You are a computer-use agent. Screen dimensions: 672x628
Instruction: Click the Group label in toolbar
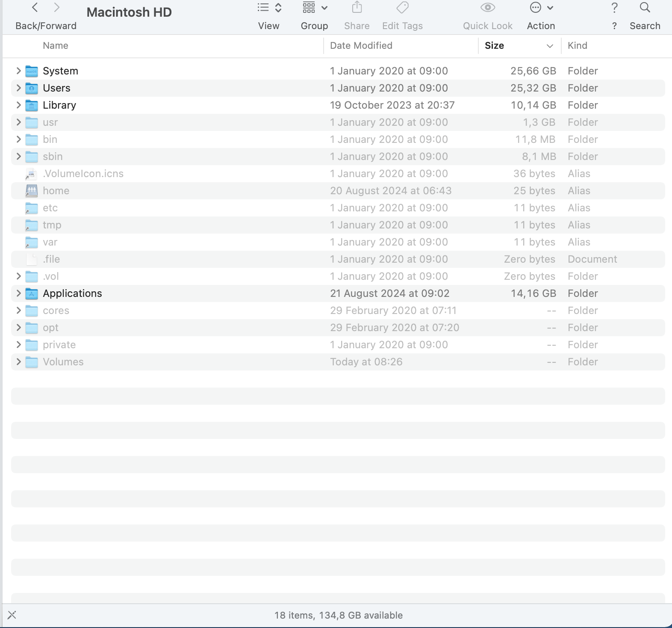(315, 26)
